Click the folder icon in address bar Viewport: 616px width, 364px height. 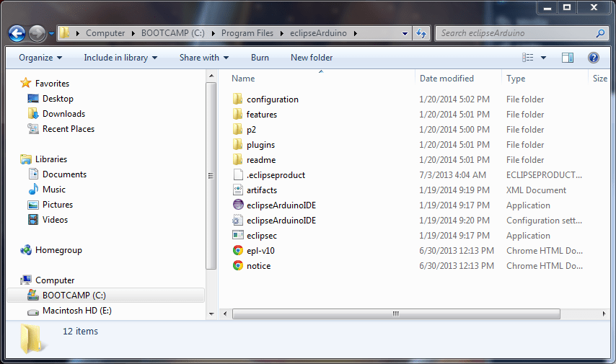point(65,33)
